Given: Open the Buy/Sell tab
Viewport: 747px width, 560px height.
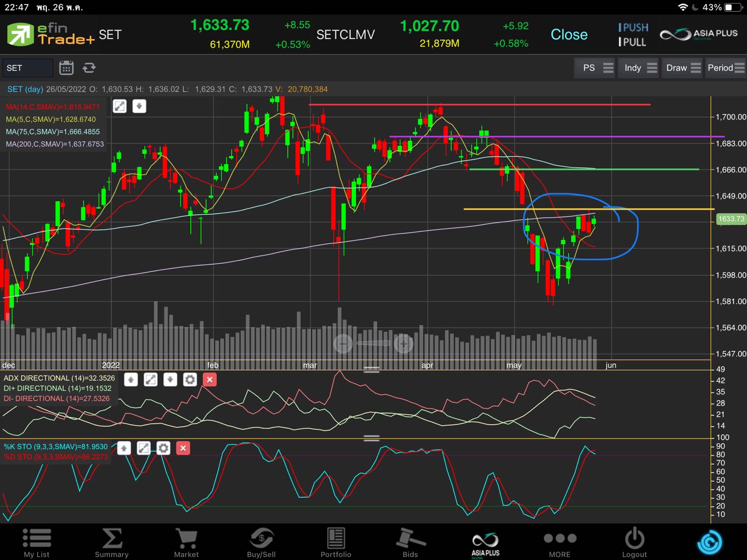Looking at the screenshot, I should 261,542.
